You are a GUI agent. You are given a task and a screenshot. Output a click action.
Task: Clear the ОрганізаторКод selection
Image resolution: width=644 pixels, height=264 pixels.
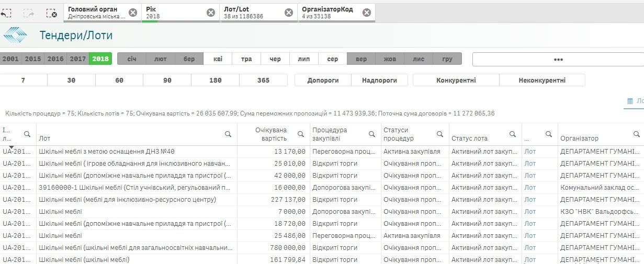click(x=367, y=13)
